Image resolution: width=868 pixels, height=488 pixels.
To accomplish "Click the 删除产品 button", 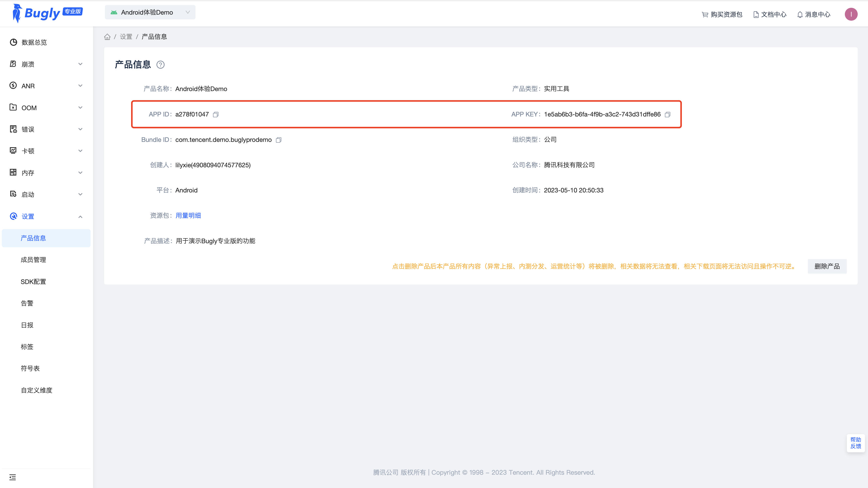I will click(827, 266).
